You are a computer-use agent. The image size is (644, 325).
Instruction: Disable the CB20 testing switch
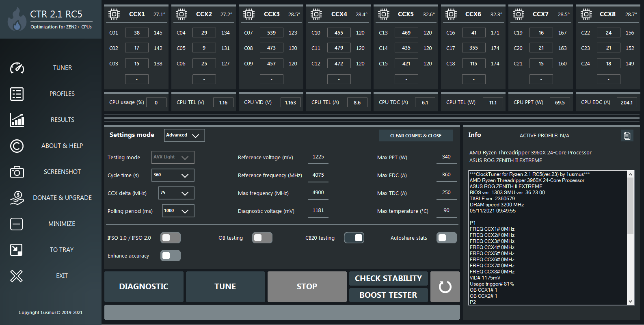click(x=354, y=238)
